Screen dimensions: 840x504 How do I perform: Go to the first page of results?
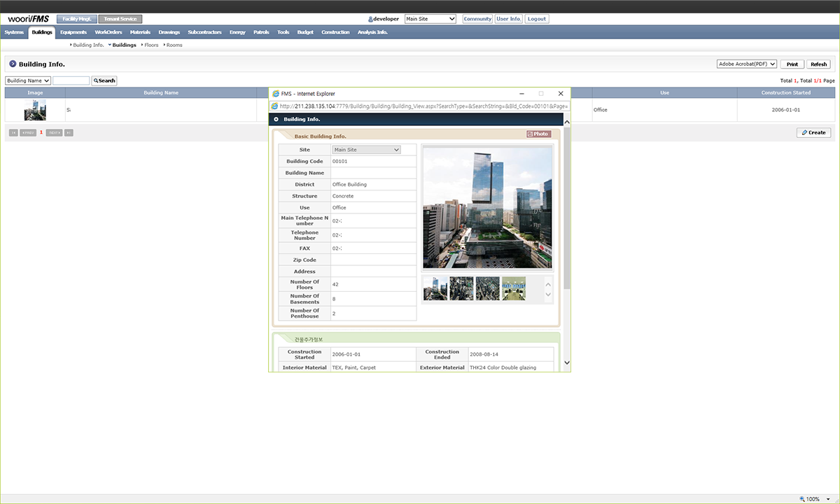click(x=13, y=132)
